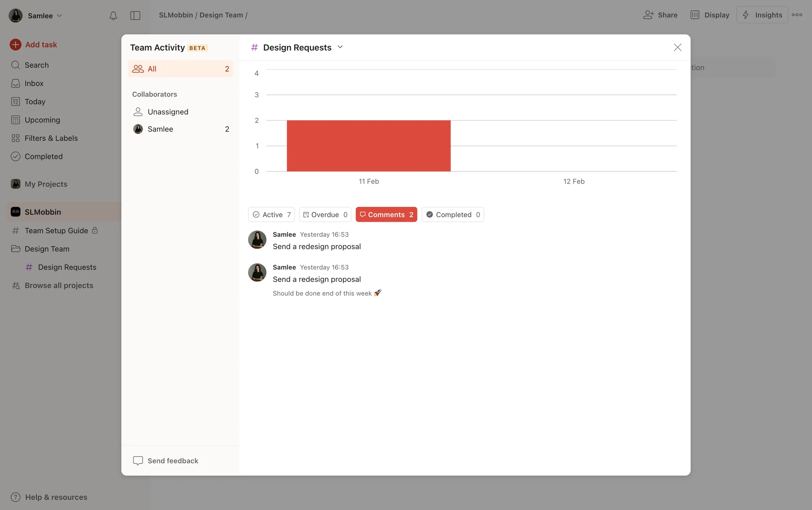Click the red bar for 11 Feb

pos(368,146)
